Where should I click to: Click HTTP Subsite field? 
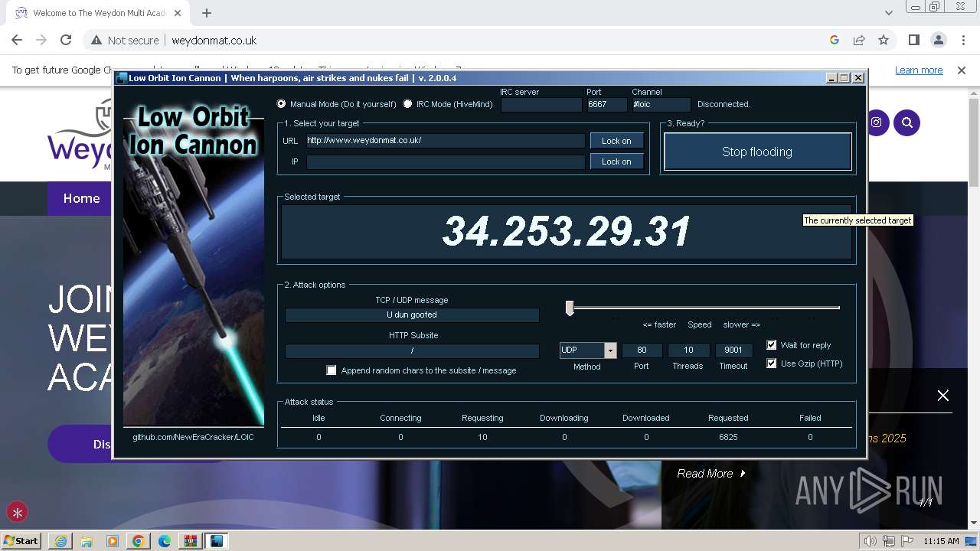click(x=412, y=350)
